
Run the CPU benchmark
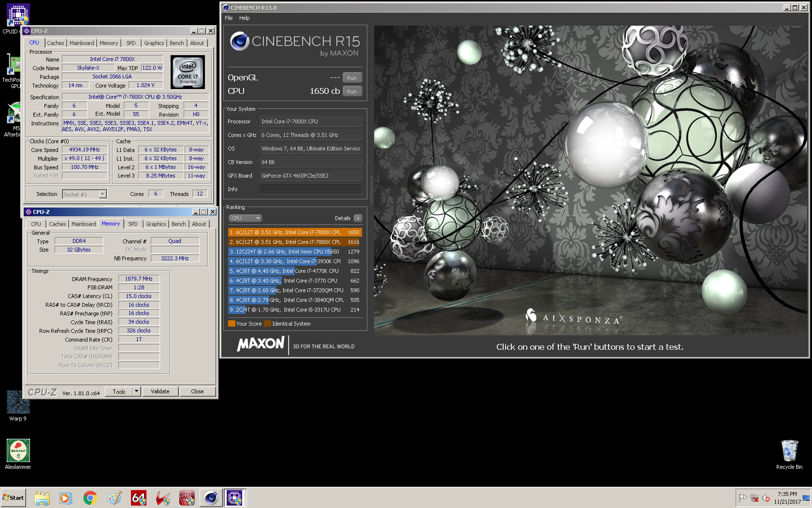[352, 91]
